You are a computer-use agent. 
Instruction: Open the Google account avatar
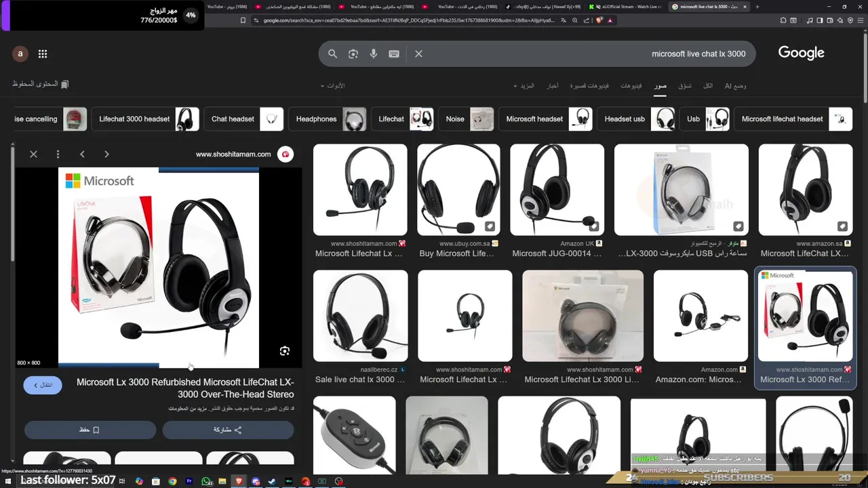pos(20,54)
